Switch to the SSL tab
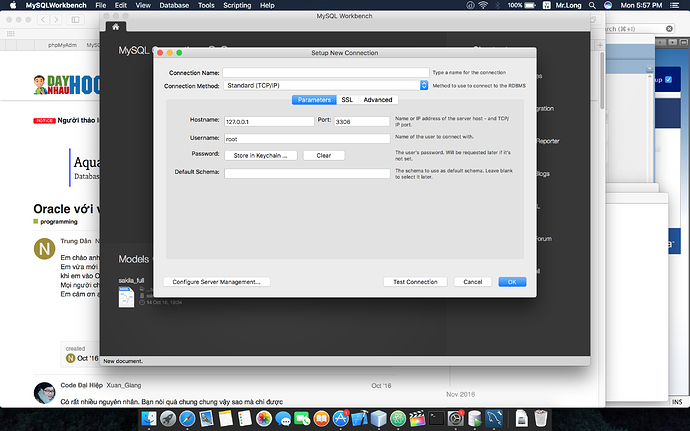This screenshot has height=431, width=690. 347,100
